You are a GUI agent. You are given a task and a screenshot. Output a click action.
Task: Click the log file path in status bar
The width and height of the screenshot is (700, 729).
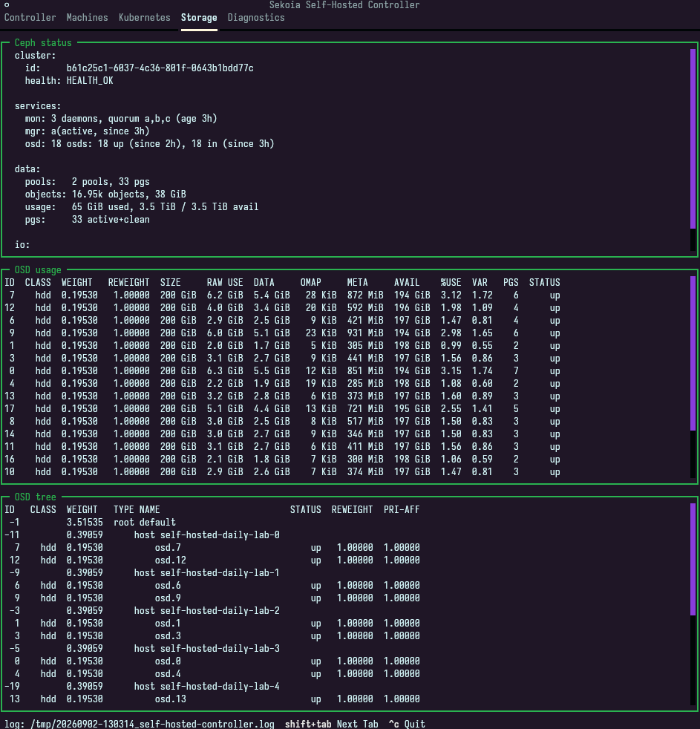tap(152, 724)
